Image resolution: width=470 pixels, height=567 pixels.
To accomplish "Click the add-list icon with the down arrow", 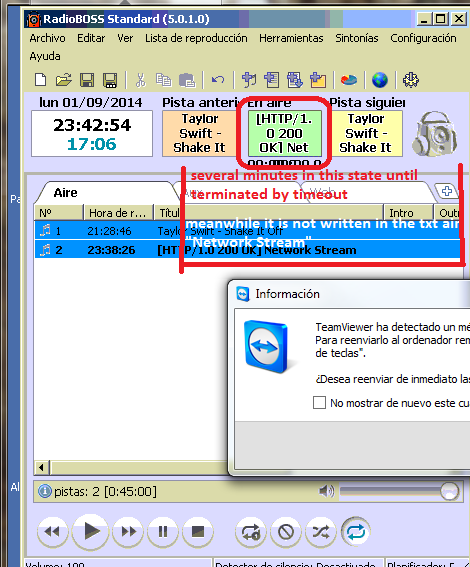I will (295, 80).
